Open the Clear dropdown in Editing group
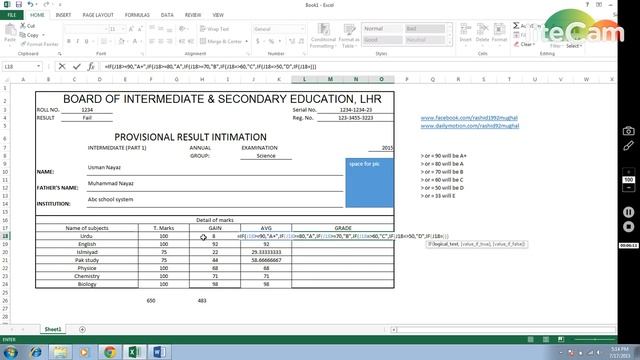Image resolution: width=640 pixels, height=360 pixels. (534, 44)
